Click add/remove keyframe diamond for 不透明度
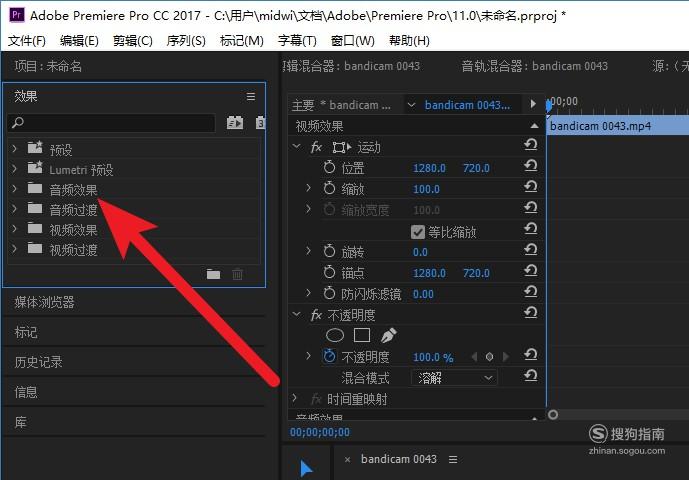The height and width of the screenshot is (480, 689). [490, 357]
